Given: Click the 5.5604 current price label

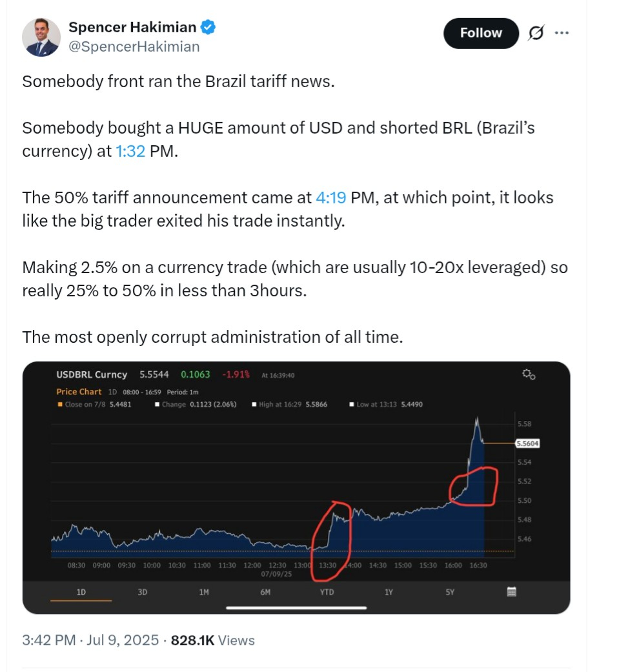Looking at the screenshot, I should [x=527, y=443].
